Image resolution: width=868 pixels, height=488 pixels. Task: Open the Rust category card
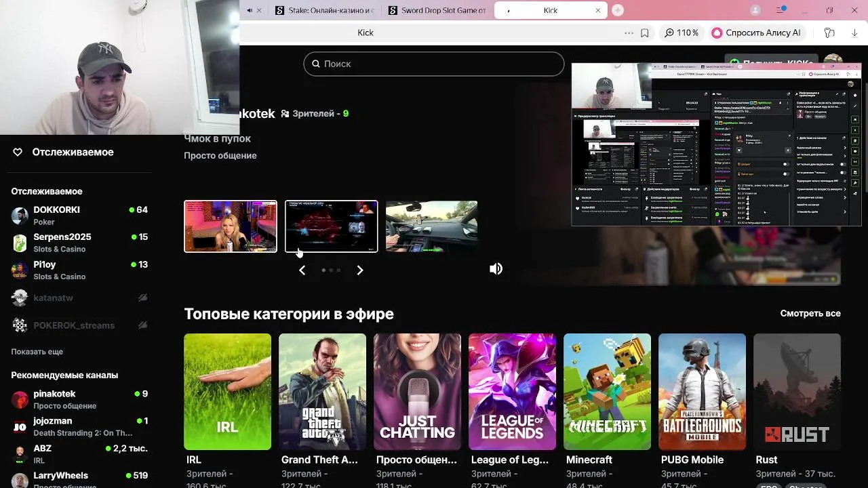[797, 392]
